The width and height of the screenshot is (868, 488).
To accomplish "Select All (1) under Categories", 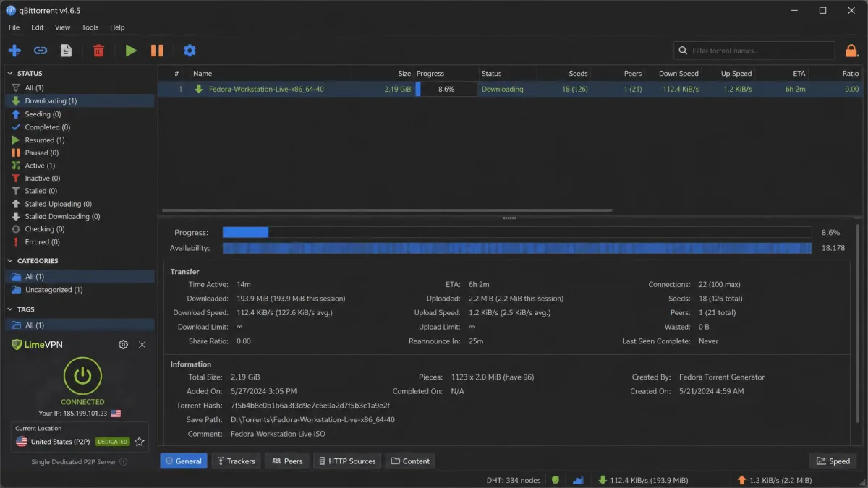I will [80, 277].
